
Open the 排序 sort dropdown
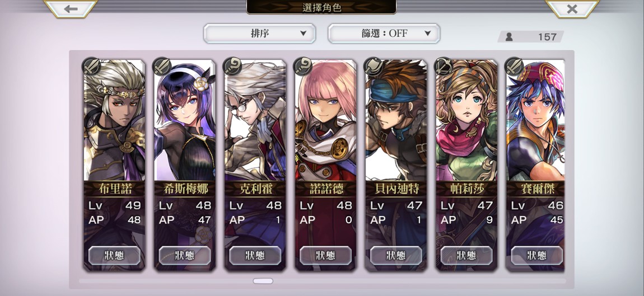pos(260,34)
